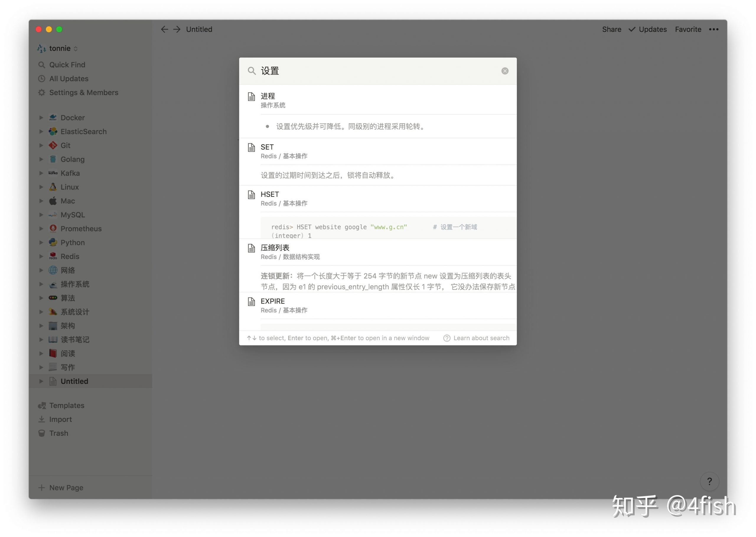The image size is (756, 537).
Task: Click the 连锁更新 result snippet
Action: click(388, 281)
